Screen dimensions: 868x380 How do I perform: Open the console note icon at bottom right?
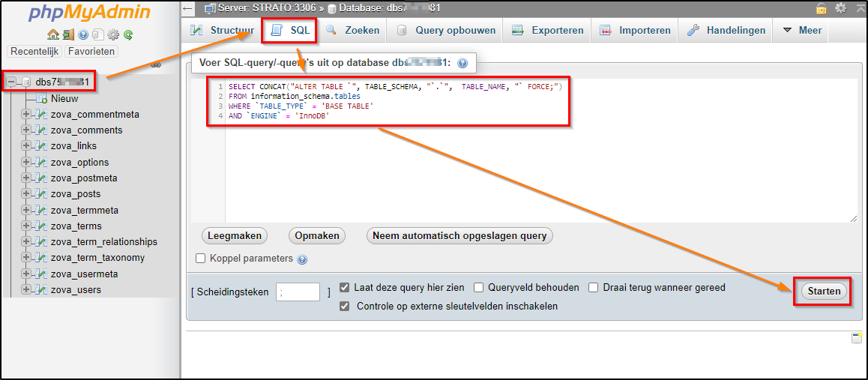(x=857, y=339)
